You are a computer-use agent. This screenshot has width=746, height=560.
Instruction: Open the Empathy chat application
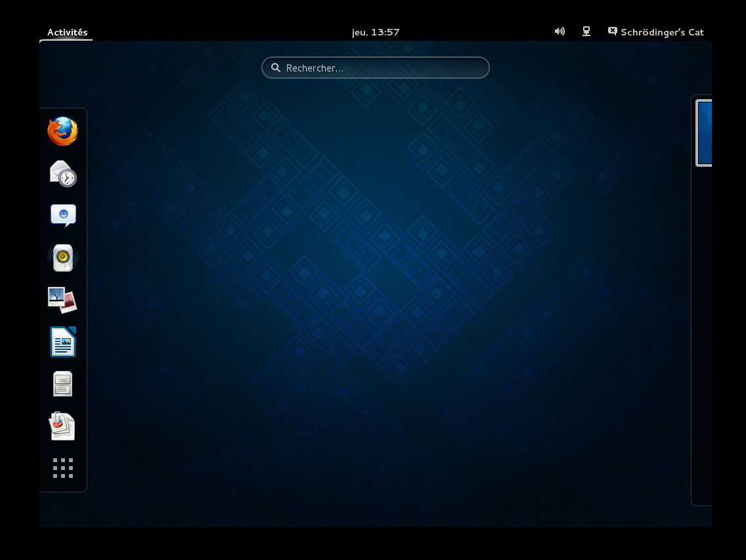click(63, 215)
